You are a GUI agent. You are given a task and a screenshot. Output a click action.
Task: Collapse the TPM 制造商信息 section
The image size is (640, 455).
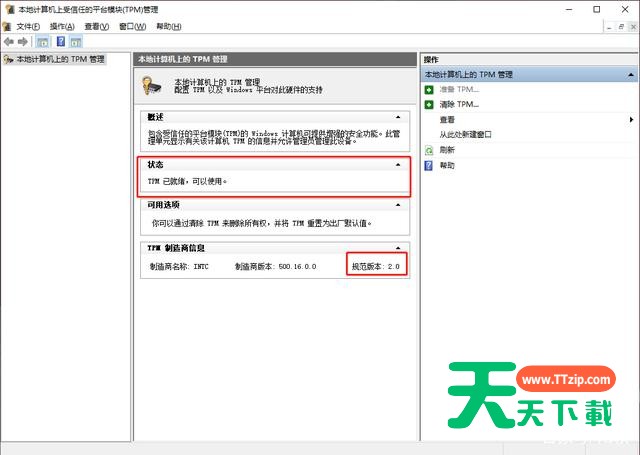coord(398,248)
